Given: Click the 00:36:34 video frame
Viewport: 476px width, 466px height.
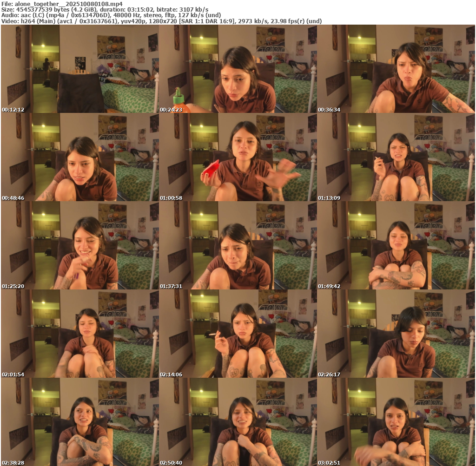Looking at the screenshot, I should click(x=396, y=69).
